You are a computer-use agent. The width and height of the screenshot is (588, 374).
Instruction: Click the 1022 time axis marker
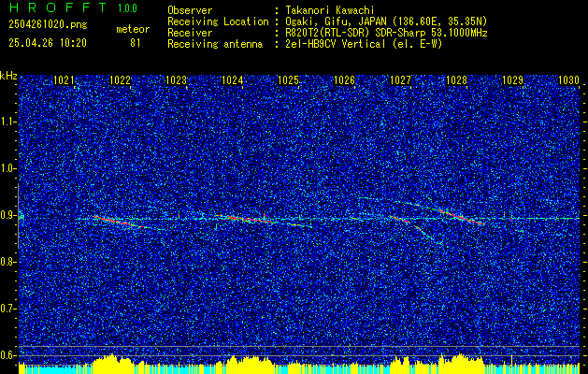click(120, 79)
